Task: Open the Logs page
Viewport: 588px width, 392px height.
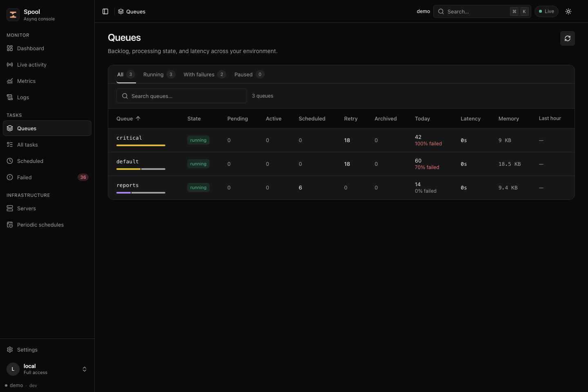Action: (47, 97)
